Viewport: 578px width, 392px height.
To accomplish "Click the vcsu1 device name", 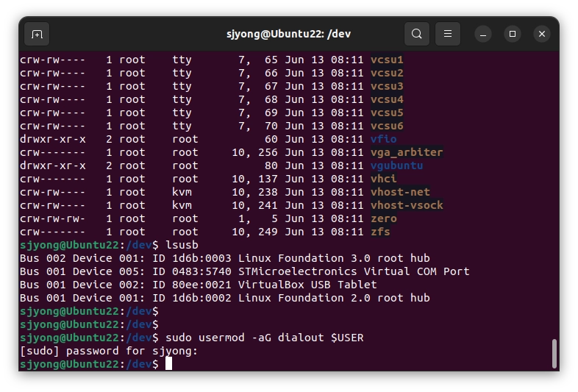I will 387,60.
